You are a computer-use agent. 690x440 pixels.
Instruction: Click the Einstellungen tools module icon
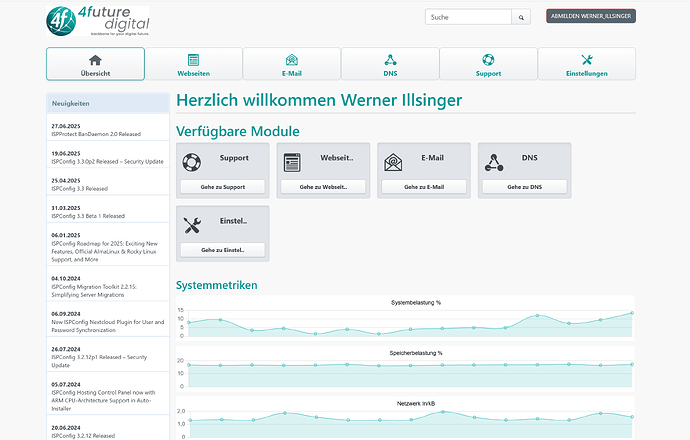click(192, 223)
